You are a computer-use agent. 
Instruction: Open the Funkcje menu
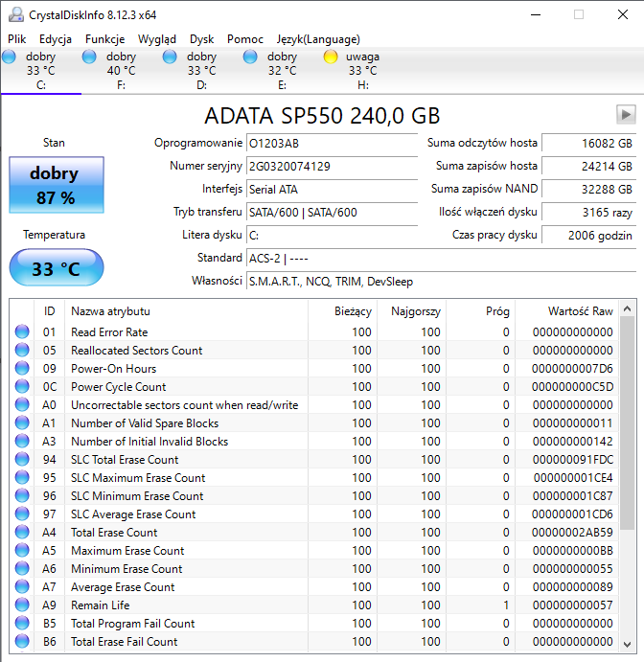(x=104, y=39)
